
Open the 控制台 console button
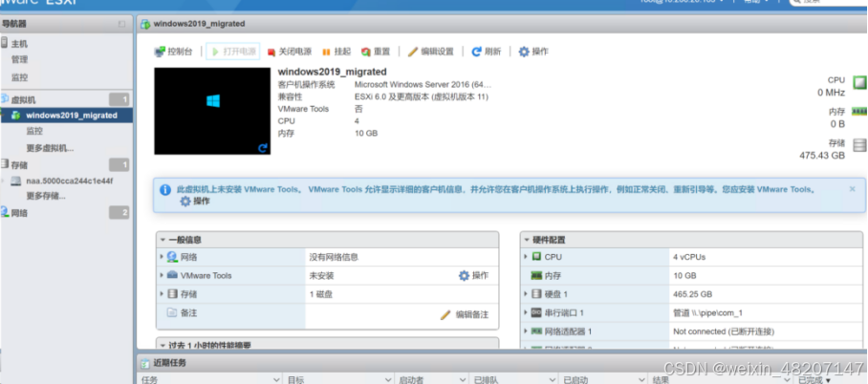pyautogui.click(x=173, y=52)
